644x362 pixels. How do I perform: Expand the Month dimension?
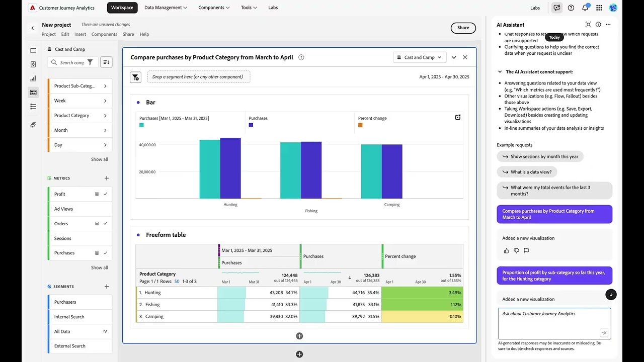(105, 130)
